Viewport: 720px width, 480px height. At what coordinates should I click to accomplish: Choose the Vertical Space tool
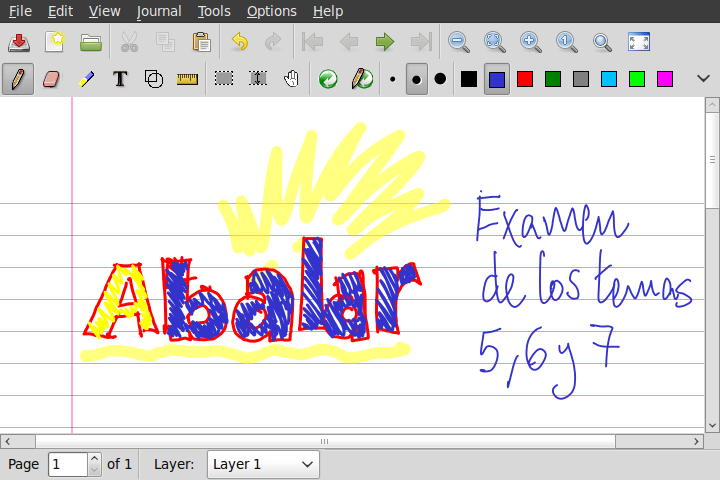click(x=258, y=79)
